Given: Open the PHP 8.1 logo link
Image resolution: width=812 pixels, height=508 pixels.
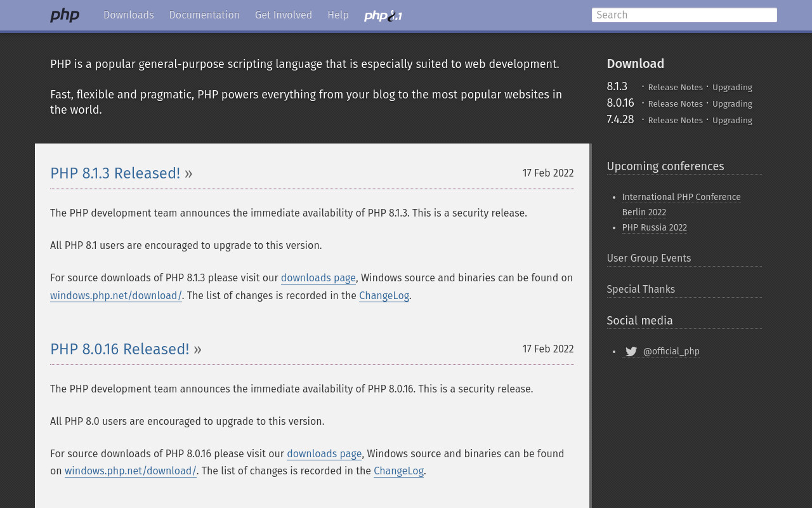Looking at the screenshot, I should click(x=383, y=16).
